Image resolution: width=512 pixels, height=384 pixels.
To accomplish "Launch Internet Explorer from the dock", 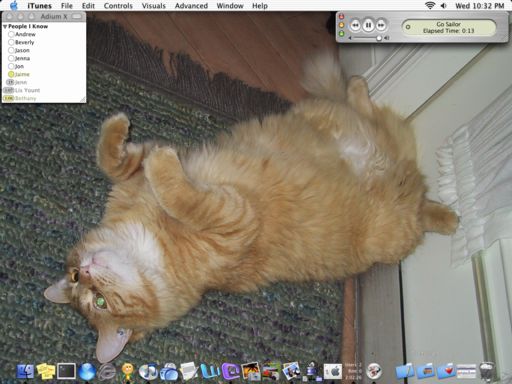I will [107, 371].
